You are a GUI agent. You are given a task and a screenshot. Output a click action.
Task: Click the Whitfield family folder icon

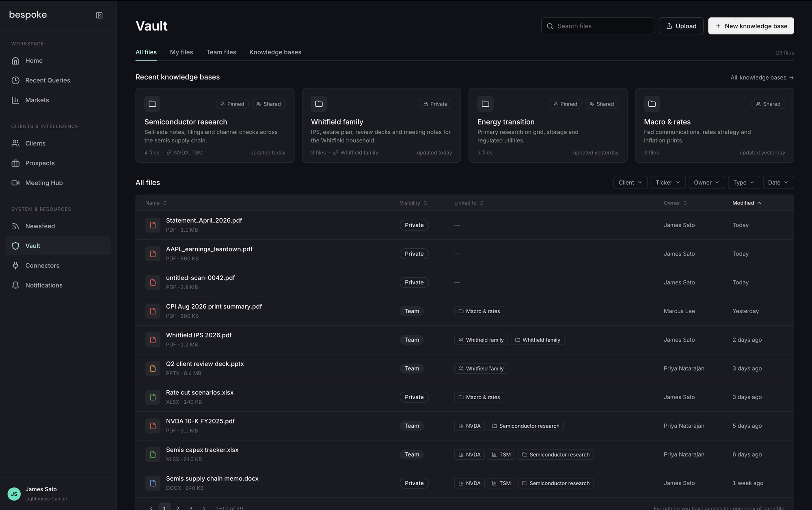pos(319,104)
